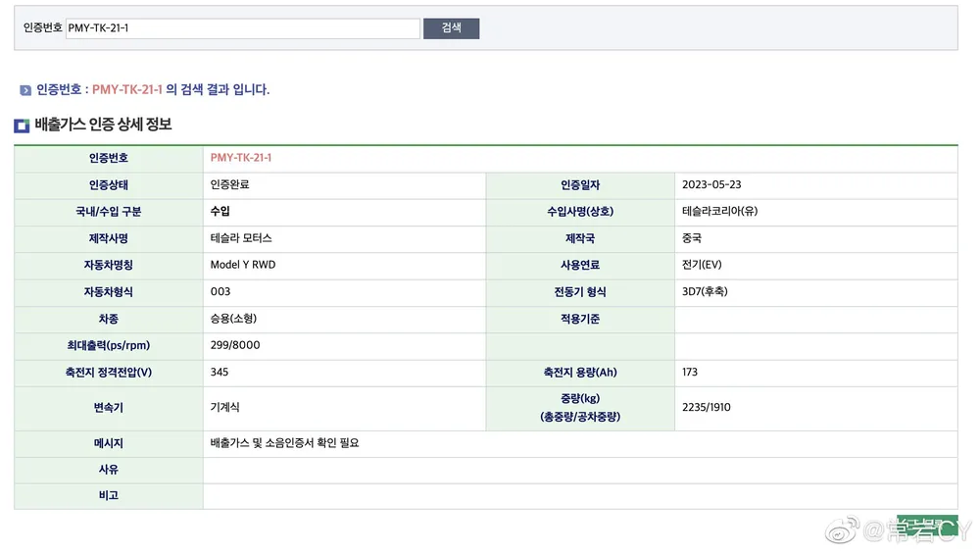Click the red PMY-TK-21-1 in the search result line

(x=126, y=89)
